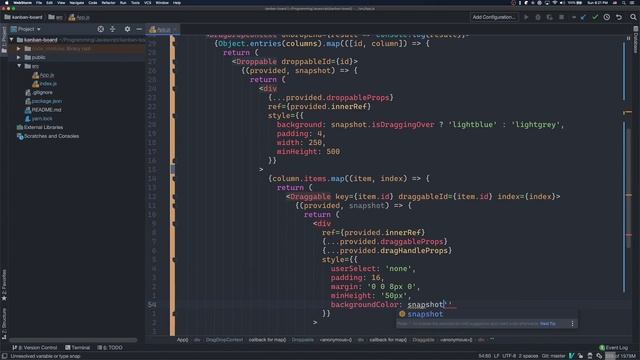Image resolution: width=640 pixels, height=360 pixels.
Task: Open macOS Spotlight search icon
Action: tap(624, 2)
